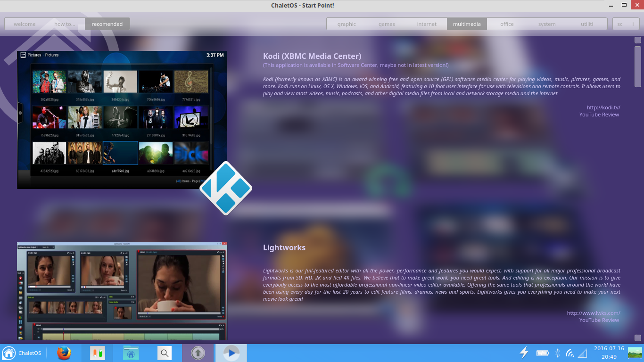Click the Lightworks screenshot thumbnail
The image size is (644, 362).
pos(122,291)
